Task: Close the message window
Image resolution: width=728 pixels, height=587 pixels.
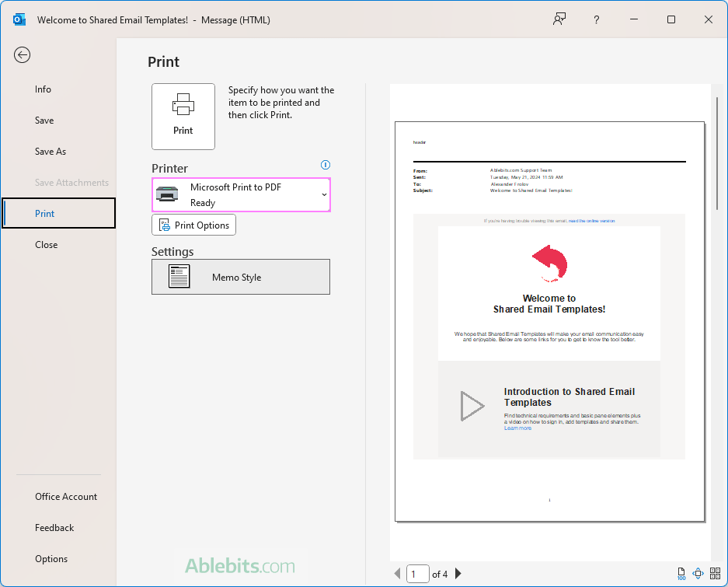Action: pos(709,19)
